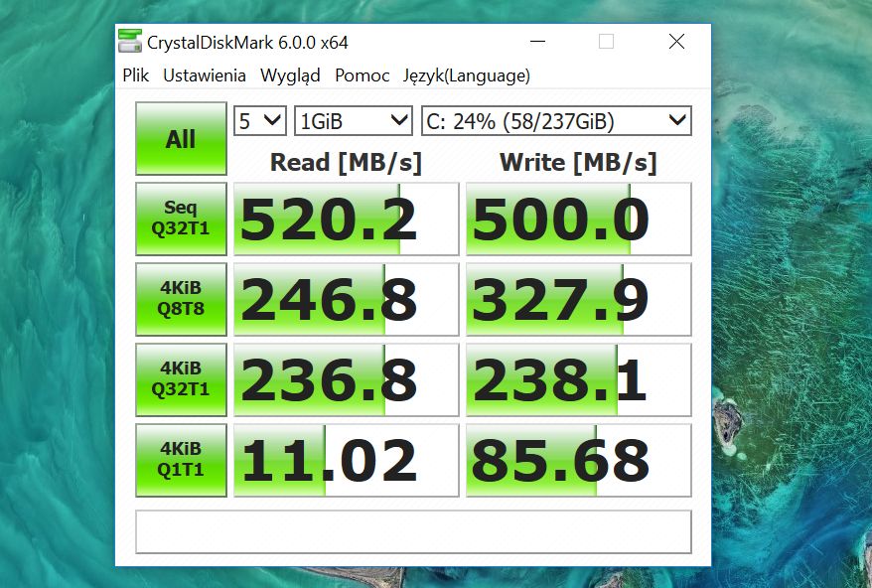Open the Wygląd menu
This screenshot has height=588, width=872.
(x=290, y=75)
